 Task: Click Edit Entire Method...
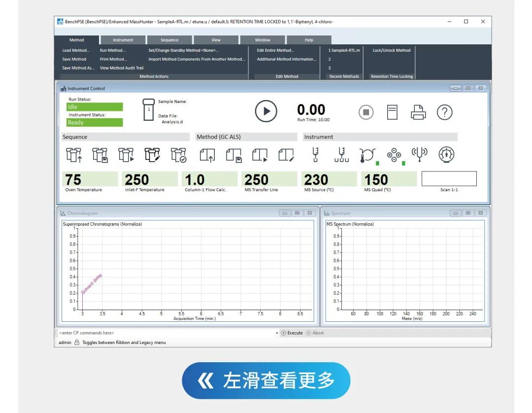275,50
